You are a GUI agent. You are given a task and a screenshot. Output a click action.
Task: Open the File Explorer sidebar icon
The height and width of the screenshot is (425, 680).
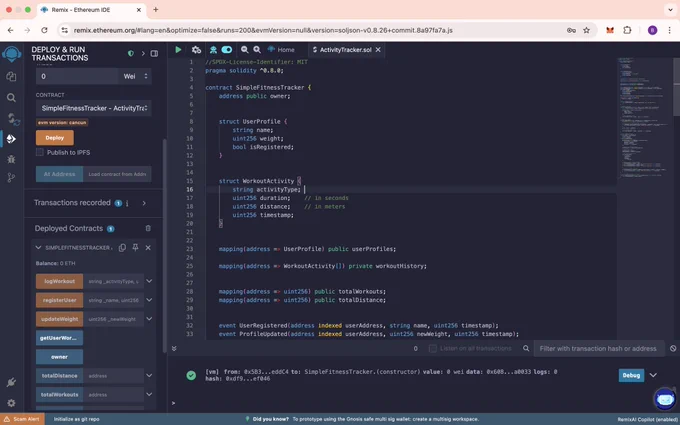tap(11, 77)
